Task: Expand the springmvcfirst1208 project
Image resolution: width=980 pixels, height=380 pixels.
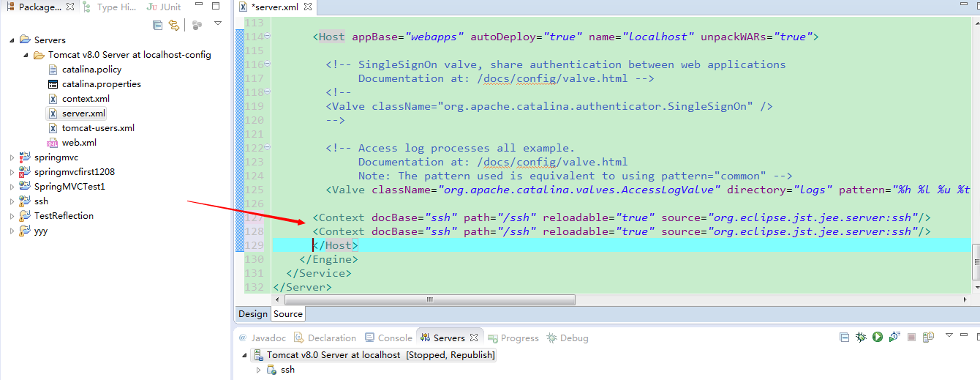Action: pos(11,172)
